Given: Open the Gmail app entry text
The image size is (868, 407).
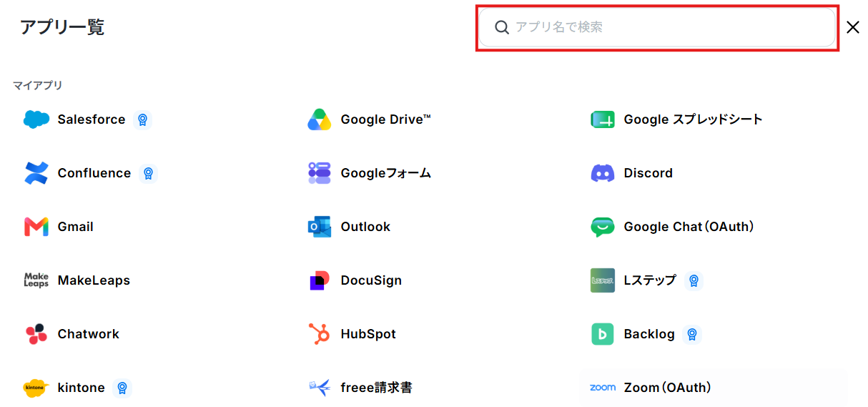Looking at the screenshot, I should pyautogui.click(x=76, y=227).
